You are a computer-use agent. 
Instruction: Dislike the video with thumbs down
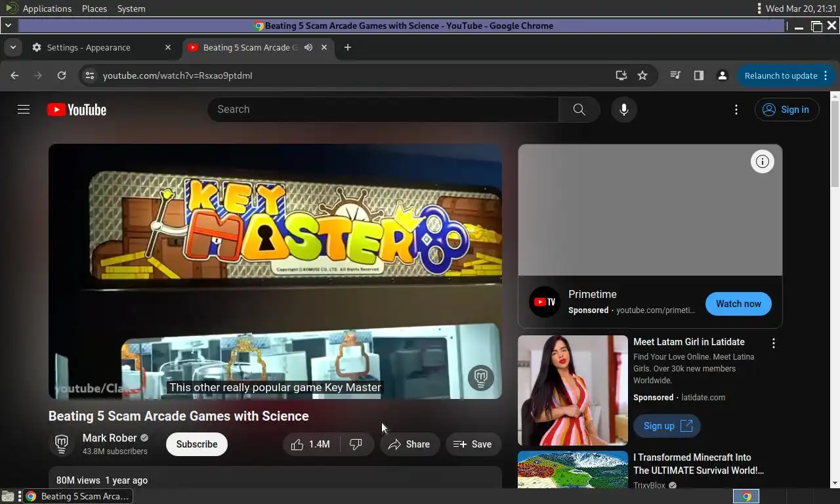[356, 444]
